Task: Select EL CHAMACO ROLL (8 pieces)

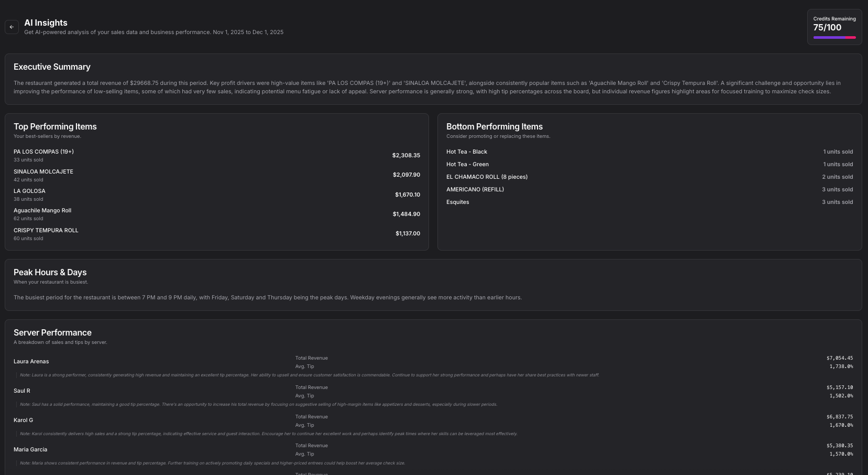Action: pyautogui.click(x=487, y=177)
